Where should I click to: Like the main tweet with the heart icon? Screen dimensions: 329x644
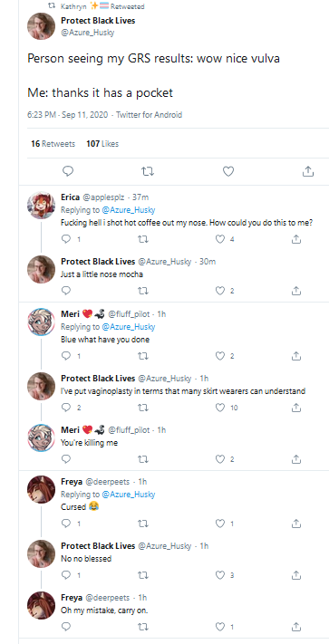(228, 171)
